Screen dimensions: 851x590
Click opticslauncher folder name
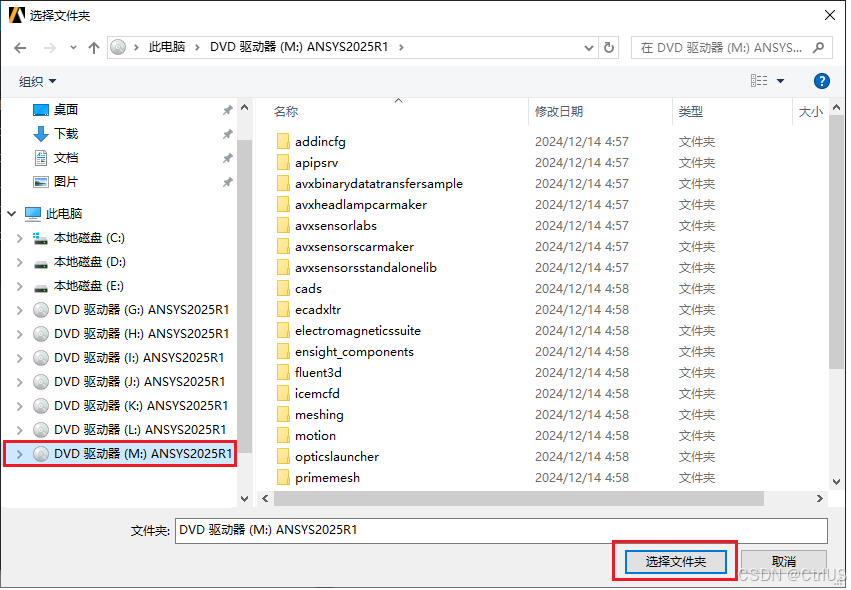coord(337,457)
